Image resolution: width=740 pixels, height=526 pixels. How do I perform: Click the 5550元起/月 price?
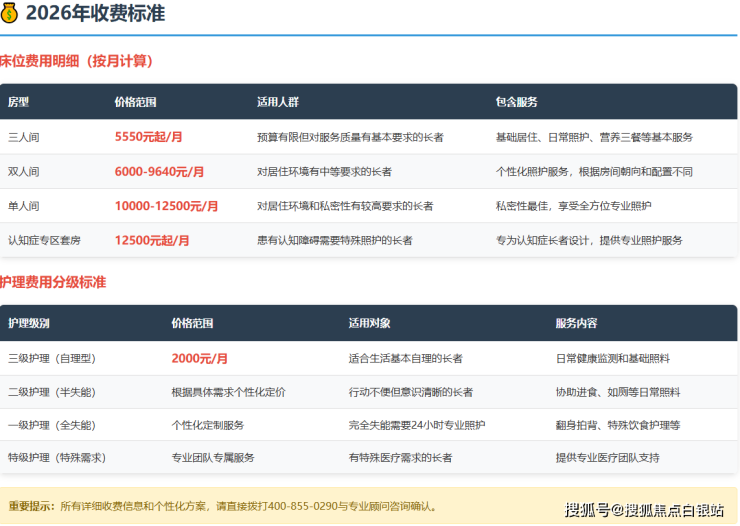149,137
